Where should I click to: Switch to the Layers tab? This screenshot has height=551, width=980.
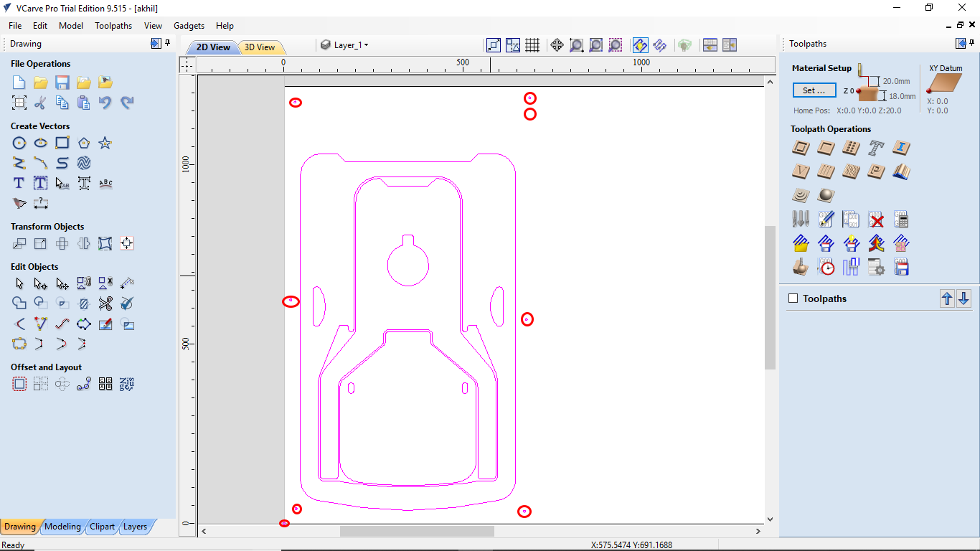click(135, 527)
